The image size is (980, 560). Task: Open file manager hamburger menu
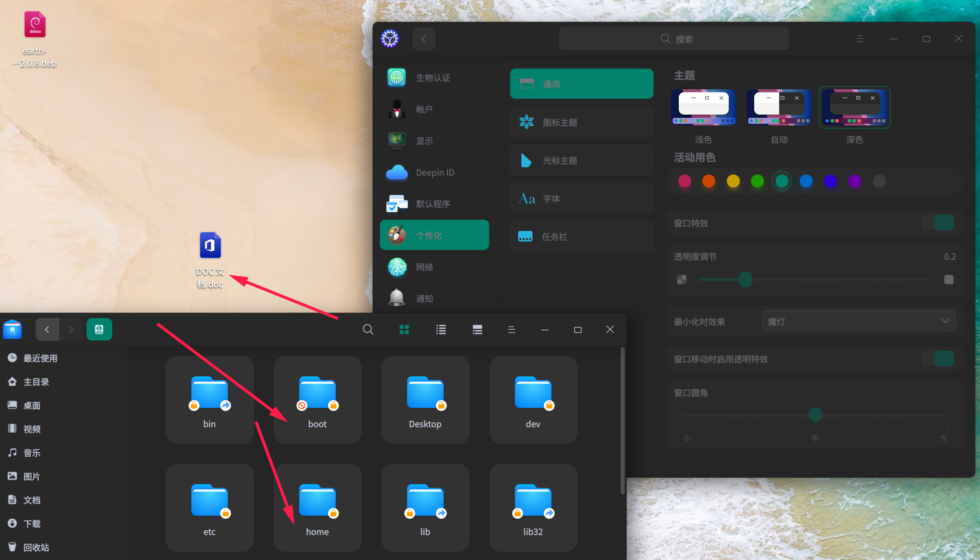coord(511,330)
